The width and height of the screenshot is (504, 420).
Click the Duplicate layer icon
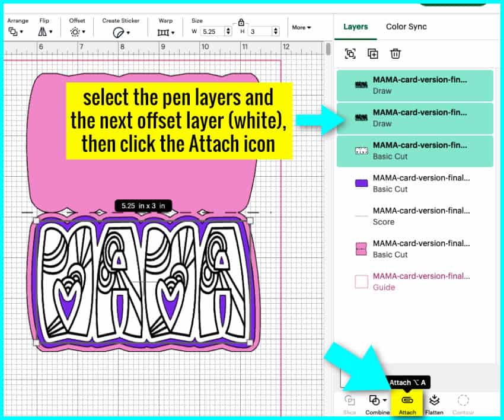coord(372,54)
